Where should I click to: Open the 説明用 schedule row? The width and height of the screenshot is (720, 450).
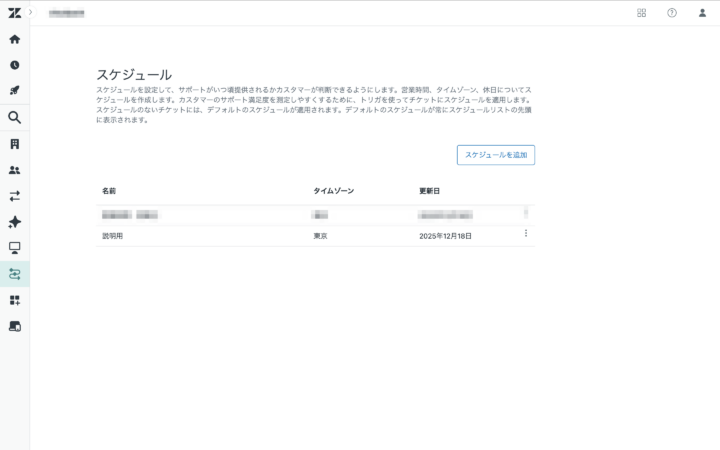click(112, 236)
